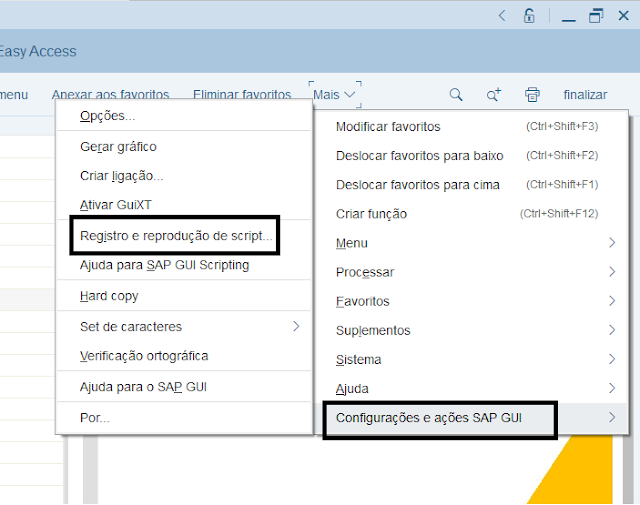Viewport: 640px width, 505px height.
Task: Expand the Ajuda submenu
Action: 471,389
